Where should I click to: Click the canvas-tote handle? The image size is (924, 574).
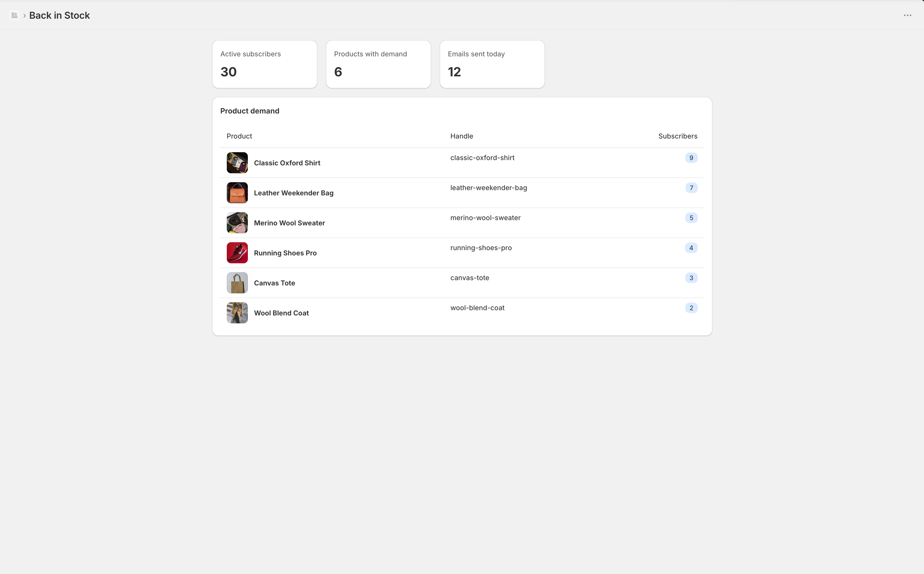pos(470,278)
